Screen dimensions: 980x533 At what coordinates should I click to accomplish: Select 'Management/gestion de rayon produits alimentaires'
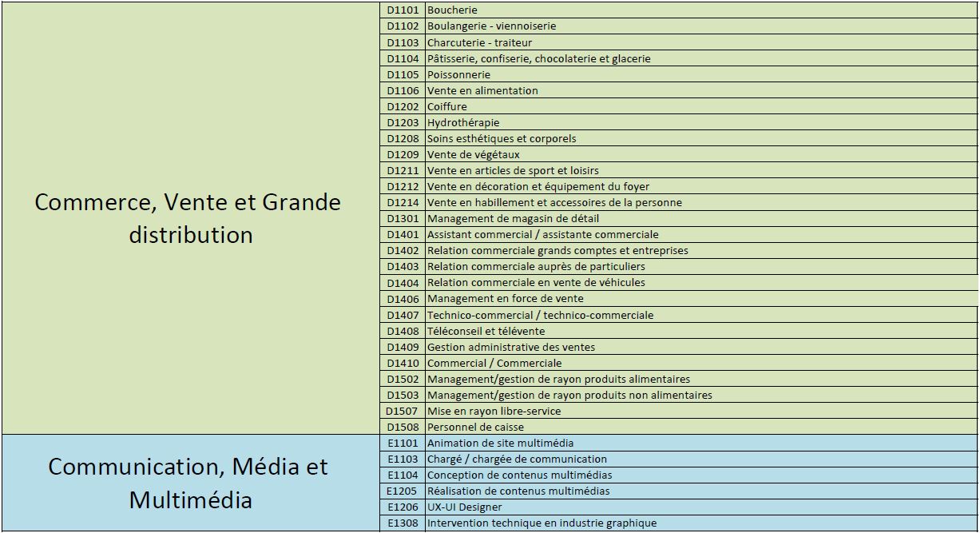[x=702, y=379]
